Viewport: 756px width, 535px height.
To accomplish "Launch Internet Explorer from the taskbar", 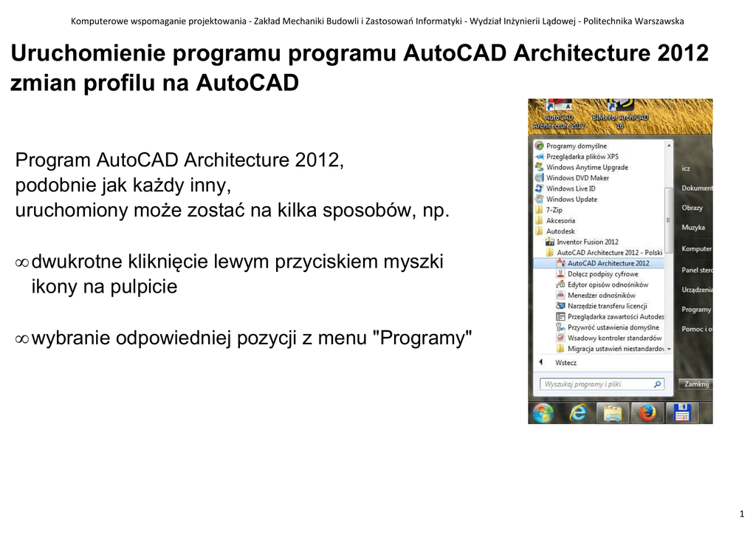I will coord(578,413).
